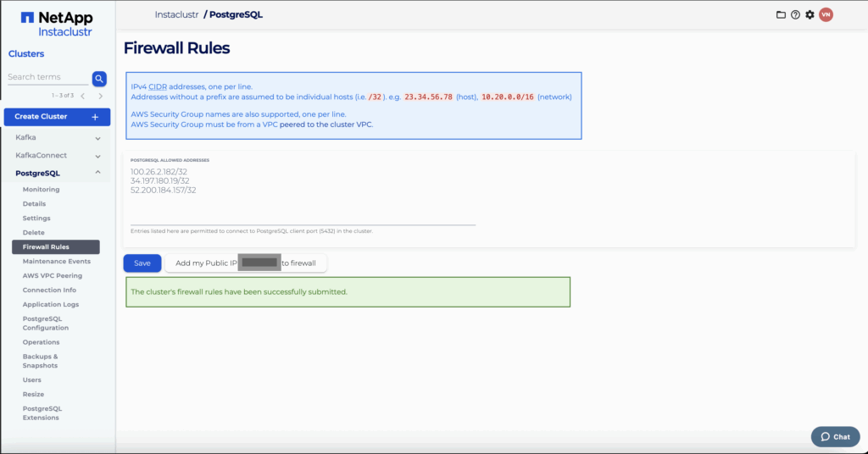Open the settings gear icon

click(x=810, y=14)
